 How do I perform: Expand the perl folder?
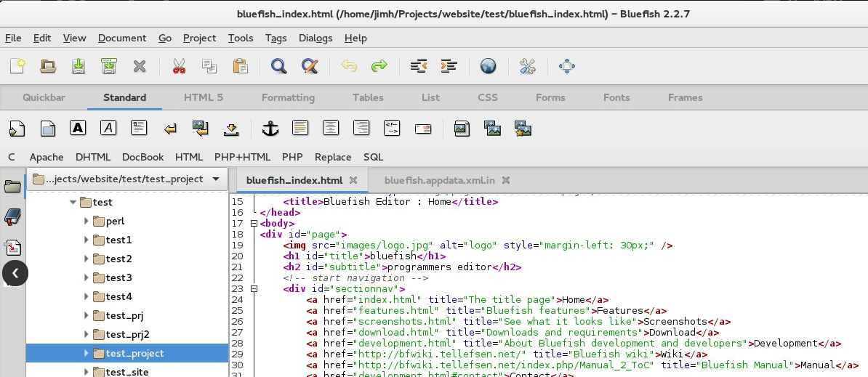(87, 221)
